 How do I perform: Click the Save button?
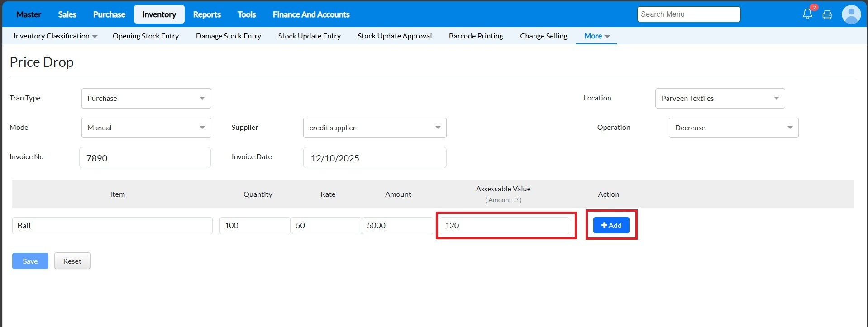[30, 261]
